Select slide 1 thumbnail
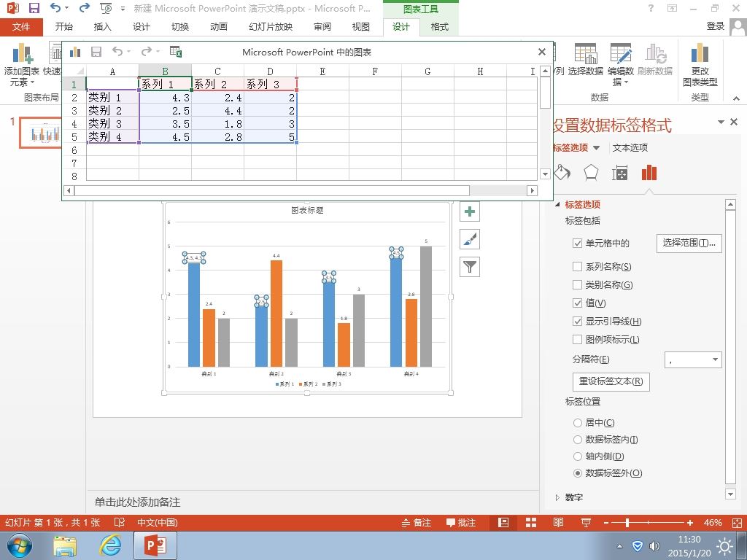The width and height of the screenshot is (747, 560). pos(41,133)
